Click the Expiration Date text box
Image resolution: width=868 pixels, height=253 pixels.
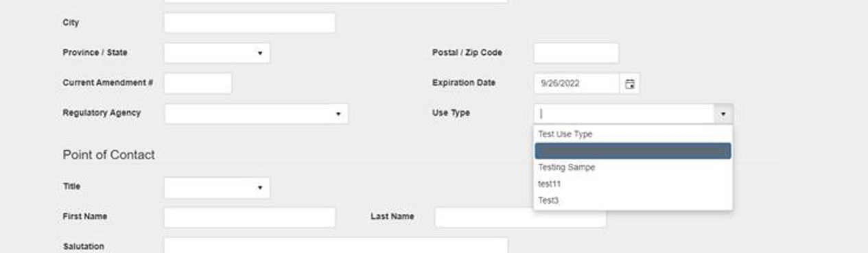click(x=577, y=84)
